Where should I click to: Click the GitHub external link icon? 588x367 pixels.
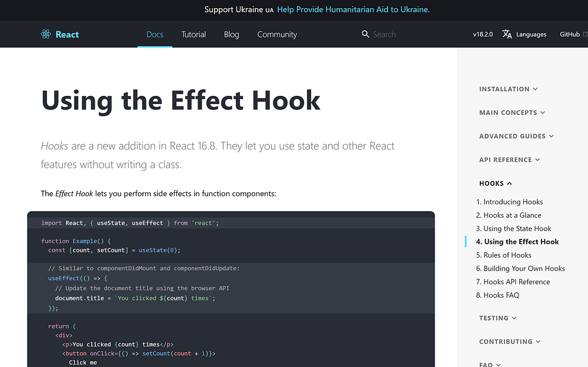tap(585, 34)
